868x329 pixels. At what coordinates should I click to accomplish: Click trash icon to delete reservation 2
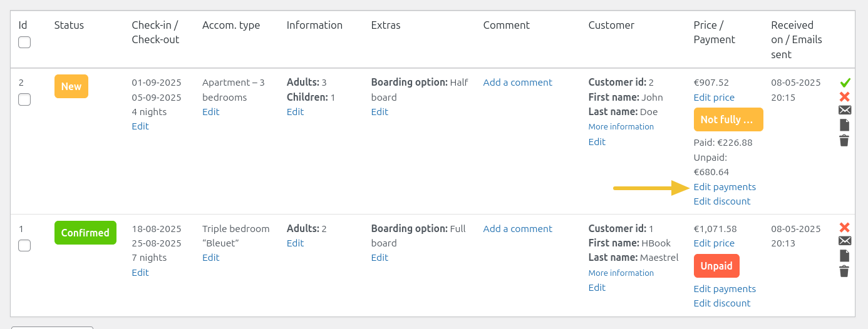pyautogui.click(x=845, y=140)
